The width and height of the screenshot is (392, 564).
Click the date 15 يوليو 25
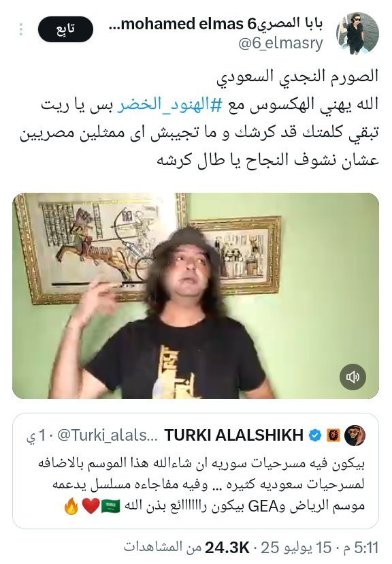point(296,548)
